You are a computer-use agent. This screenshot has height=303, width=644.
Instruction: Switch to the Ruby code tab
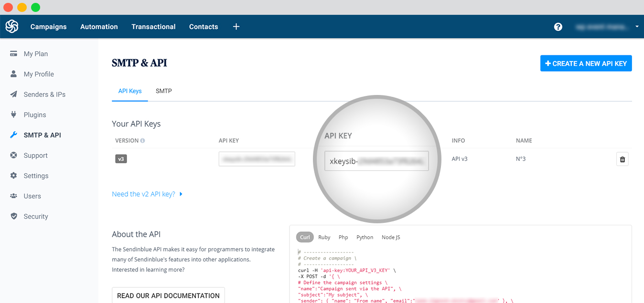click(x=324, y=237)
